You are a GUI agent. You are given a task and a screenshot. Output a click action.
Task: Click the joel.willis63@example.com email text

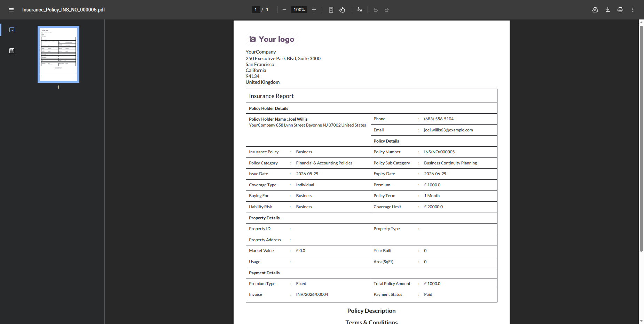click(x=448, y=130)
